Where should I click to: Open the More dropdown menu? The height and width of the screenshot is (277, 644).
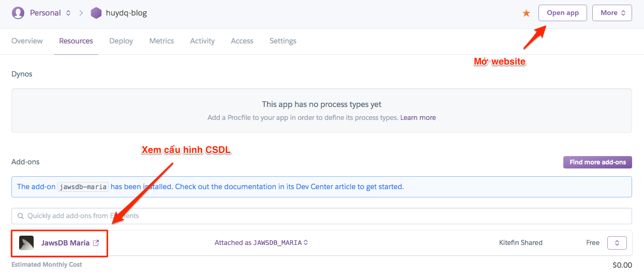[x=612, y=13]
